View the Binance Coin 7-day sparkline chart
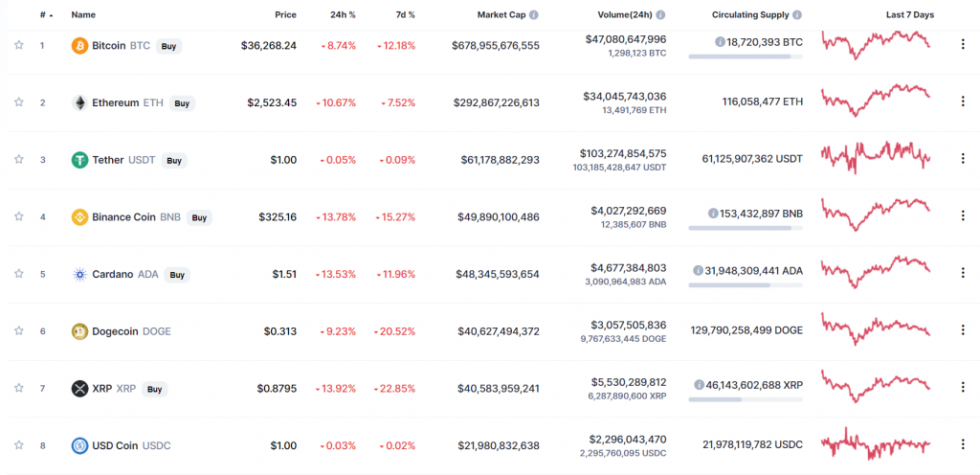The width and height of the screenshot is (980, 475). (876, 216)
